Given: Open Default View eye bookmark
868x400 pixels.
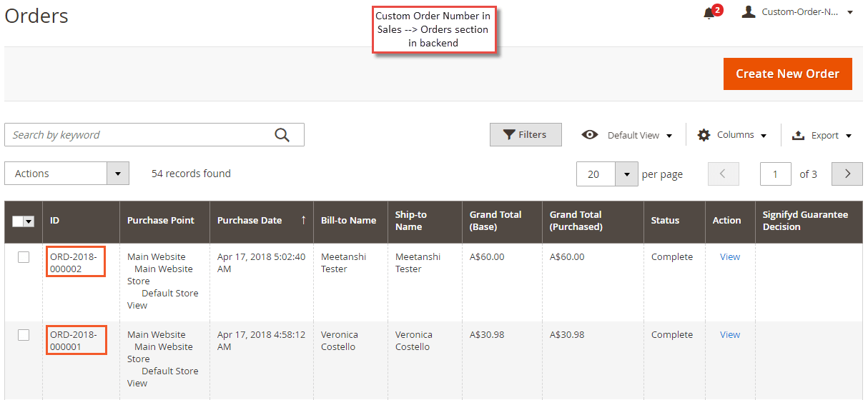Looking at the screenshot, I should (590, 134).
